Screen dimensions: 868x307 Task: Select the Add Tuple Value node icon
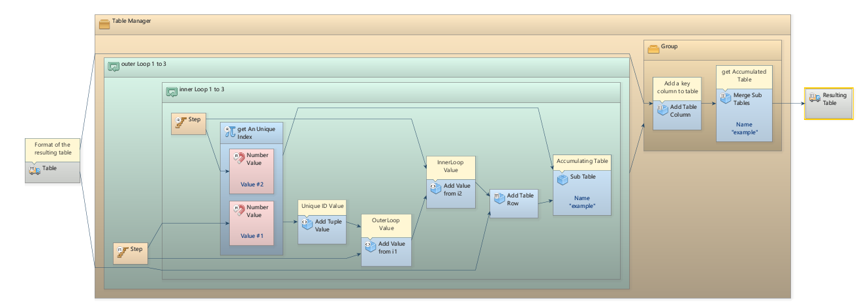coord(304,222)
